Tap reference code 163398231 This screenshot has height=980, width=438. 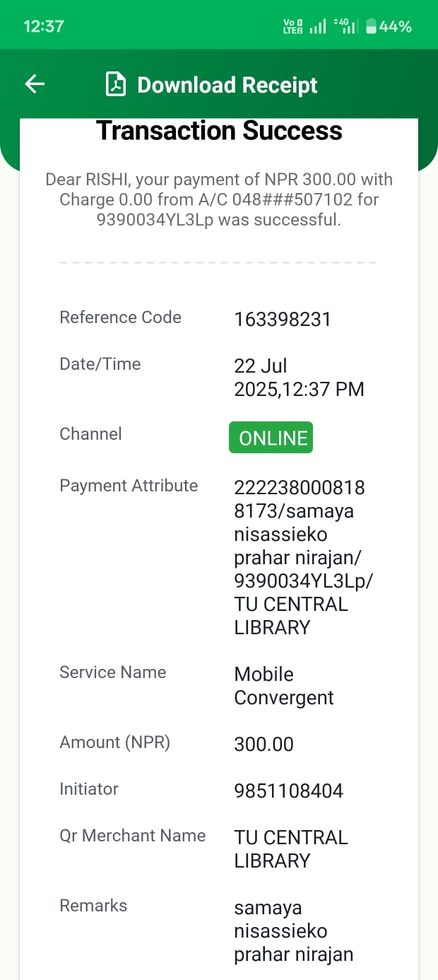tap(283, 320)
